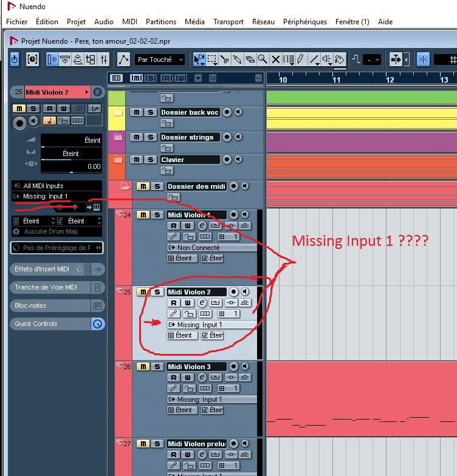Click the Bloc-notes notepad icon
The height and width of the screenshot is (476, 457).
(97, 306)
